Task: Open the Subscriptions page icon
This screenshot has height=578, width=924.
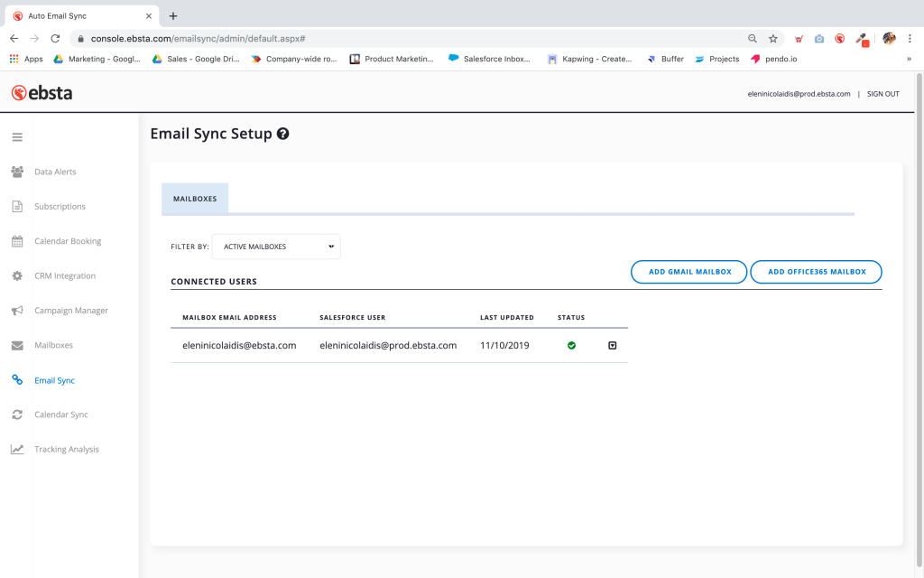Action: (17, 207)
